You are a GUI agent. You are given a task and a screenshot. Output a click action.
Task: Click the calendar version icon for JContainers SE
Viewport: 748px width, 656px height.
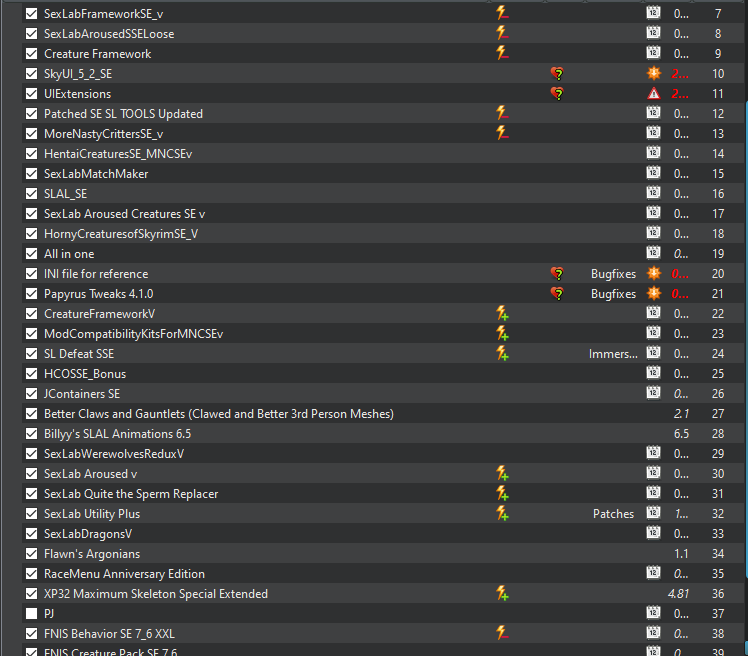(653, 392)
